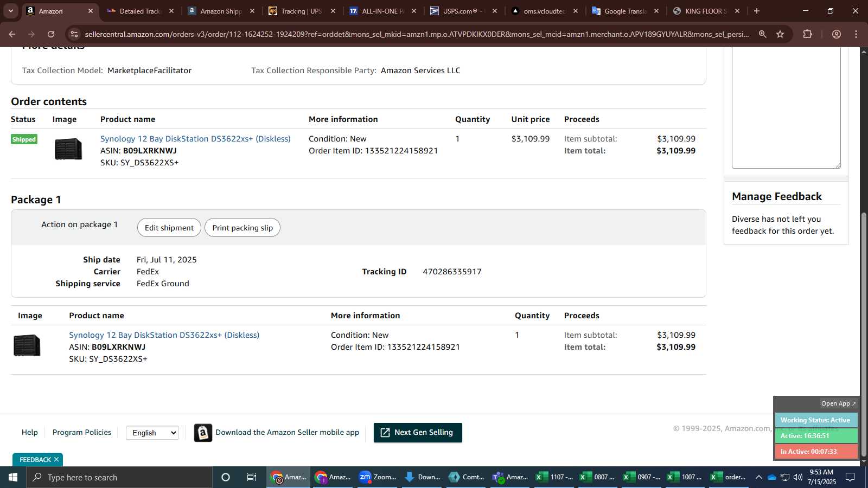Go back to previous page
This screenshot has width=868, height=488.
[x=12, y=34]
